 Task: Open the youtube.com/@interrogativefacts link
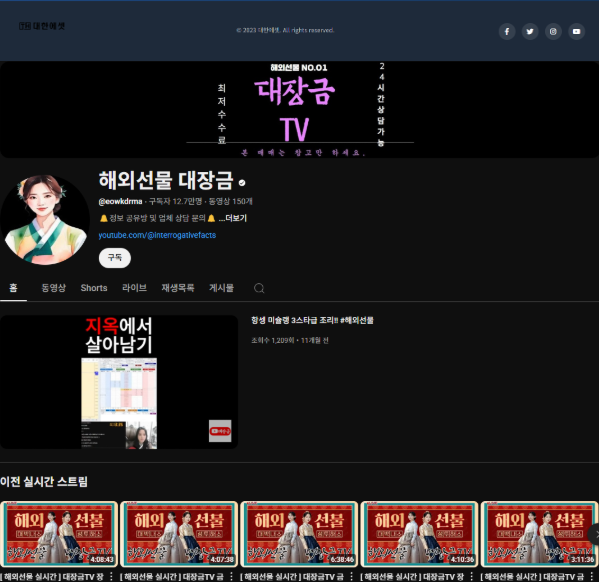(157, 235)
